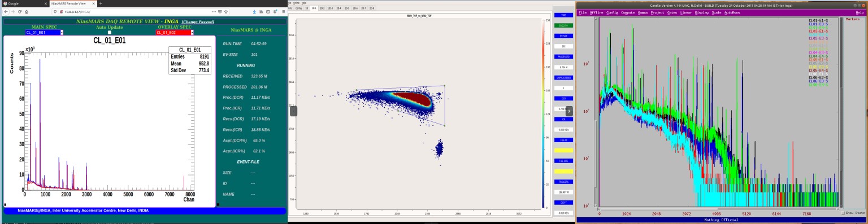Select the 2D-5 tab

[x=347, y=8]
